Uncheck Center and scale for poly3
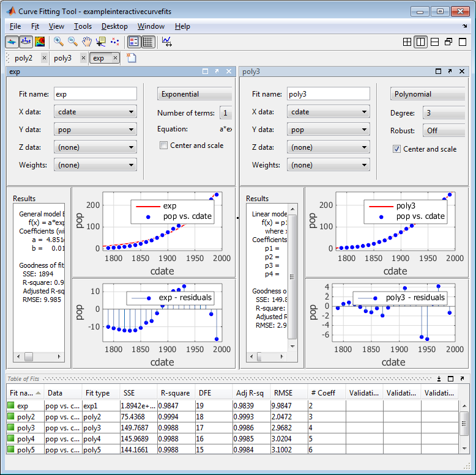This screenshot has width=476, height=475. (x=396, y=149)
